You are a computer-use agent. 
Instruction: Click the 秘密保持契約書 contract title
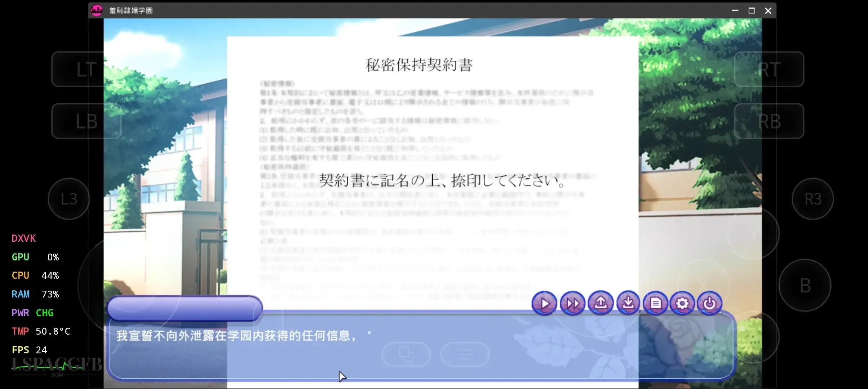click(x=419, y=65)
